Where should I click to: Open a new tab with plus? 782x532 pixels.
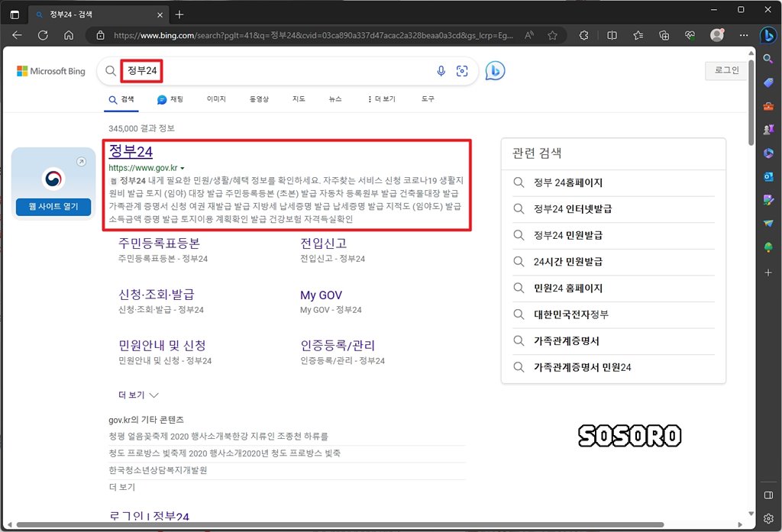[179, 15]
